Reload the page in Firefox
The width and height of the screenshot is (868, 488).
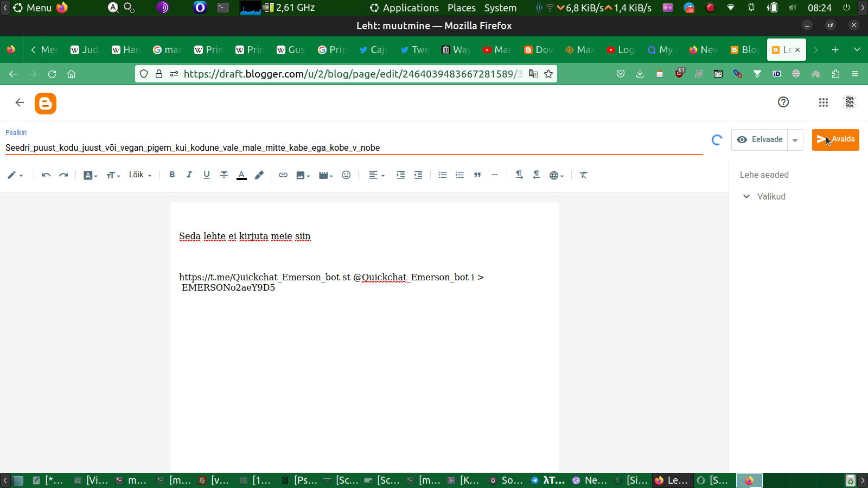(52, 74)
